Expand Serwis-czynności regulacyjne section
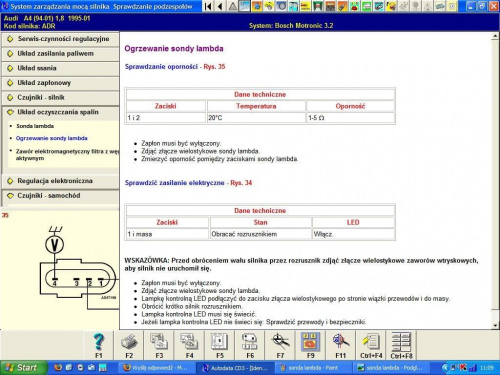 click(x=60, y=39)
